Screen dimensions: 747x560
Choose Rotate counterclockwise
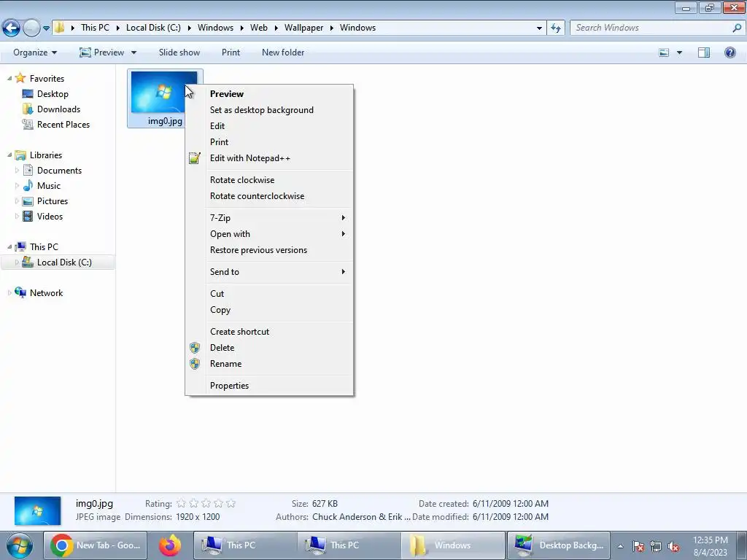click(x=269, y=196)
